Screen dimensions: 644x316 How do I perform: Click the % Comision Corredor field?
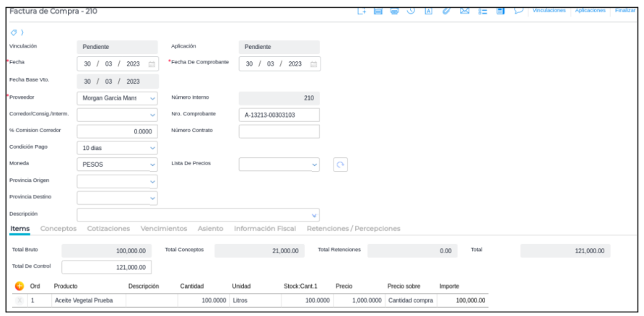click(x=117, y=132)
